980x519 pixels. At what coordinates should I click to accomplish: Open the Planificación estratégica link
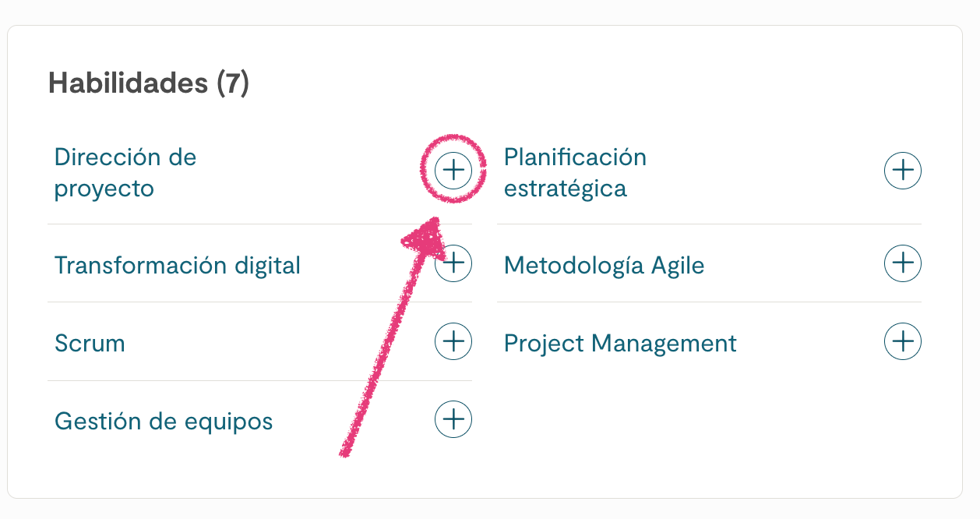tap(575, 173)
